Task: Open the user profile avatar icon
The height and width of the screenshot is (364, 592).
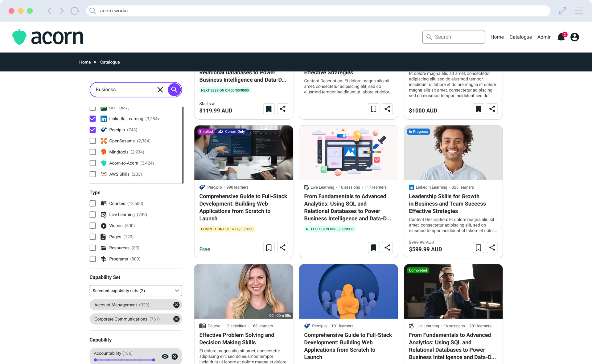Action: [x=574, y=37]
